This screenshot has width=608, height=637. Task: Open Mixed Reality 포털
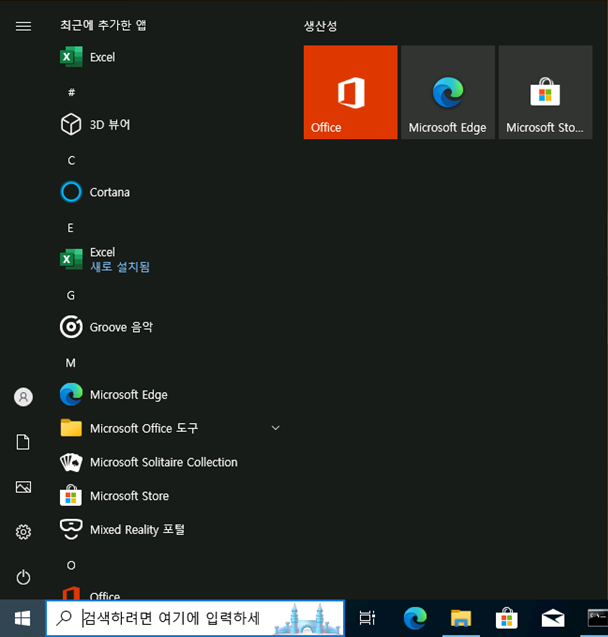click(170, 529)
